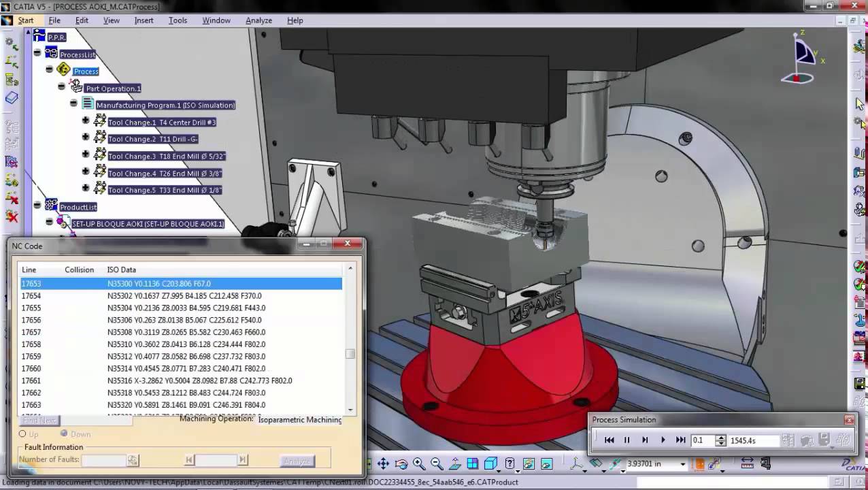This screenshot has width=868, height=490.
Task: Select the Rotate view tool
Action: pyautogui.click(x=401, y=464)
